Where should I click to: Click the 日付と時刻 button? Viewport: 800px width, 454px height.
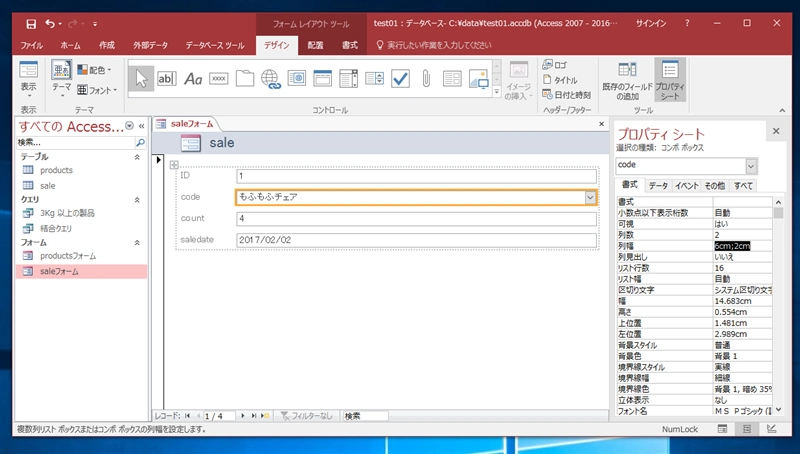[566, 95]
